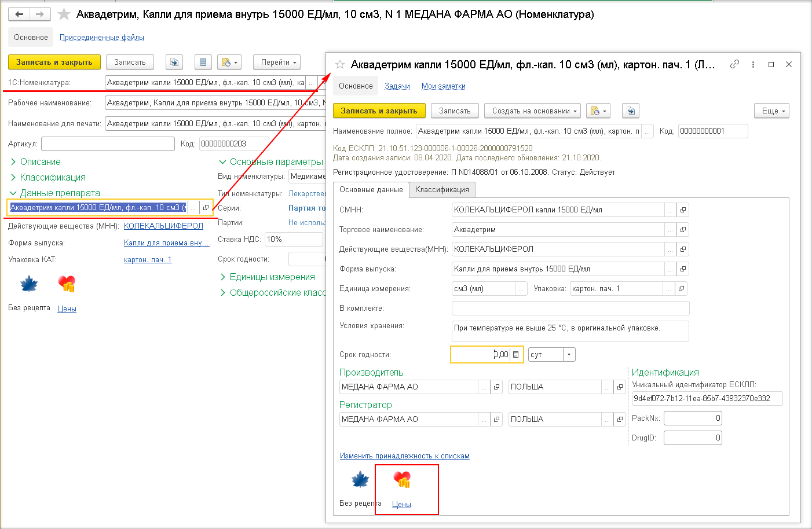This screenshot has height=529, width=812.
Task: Open report icon dropdown in popup toolbar
Action: [x=598, y=111]
